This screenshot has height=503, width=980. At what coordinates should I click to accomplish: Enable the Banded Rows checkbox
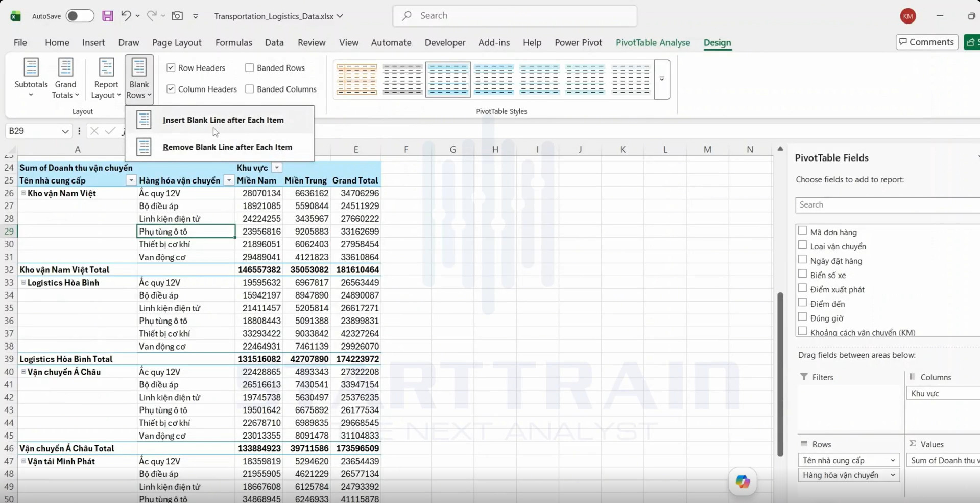point(250,67)
